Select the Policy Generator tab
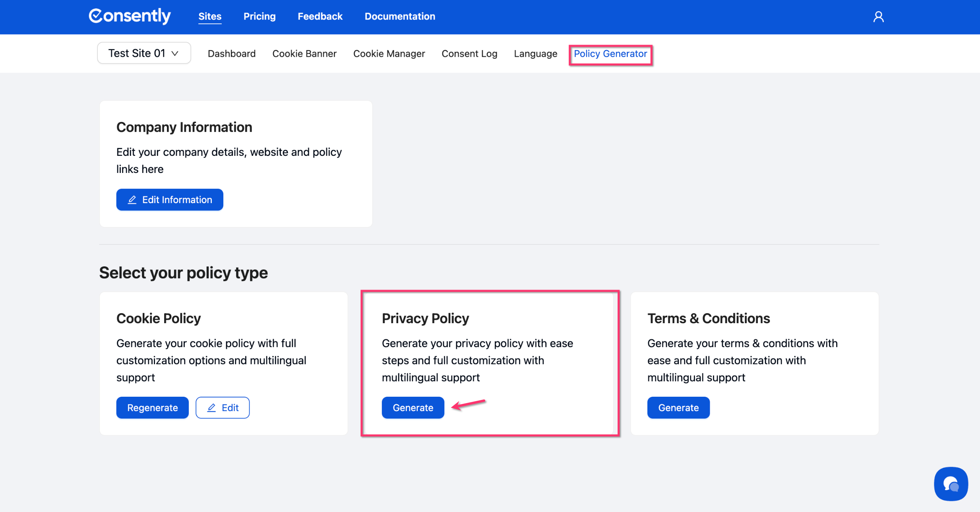The width and height of the screenshot is (980, 512). (610, 54)
